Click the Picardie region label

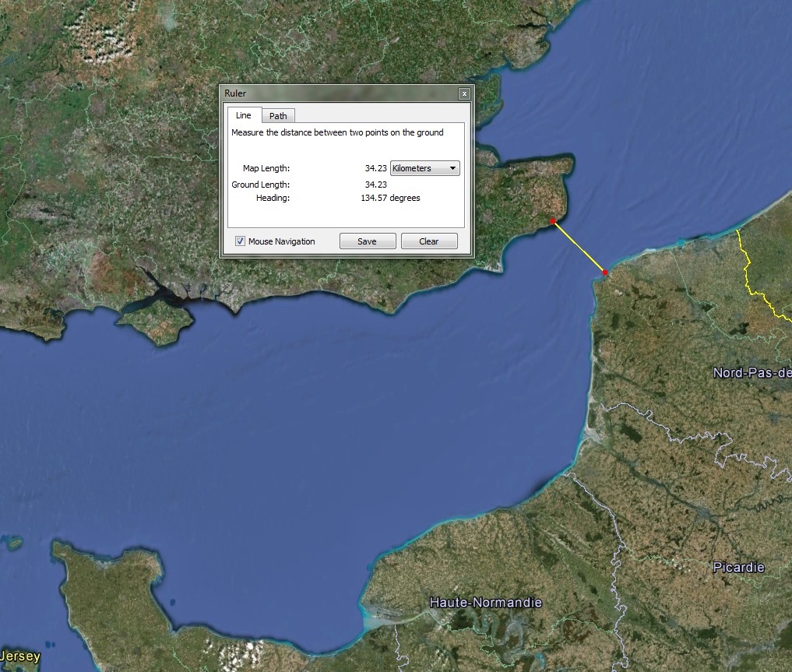click(738, 567)
